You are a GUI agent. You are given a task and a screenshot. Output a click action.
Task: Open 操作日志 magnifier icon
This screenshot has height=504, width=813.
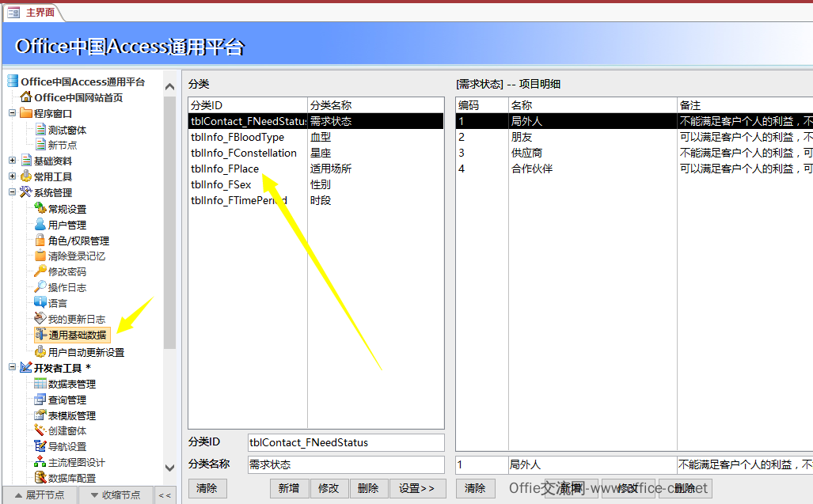point(40,287)
